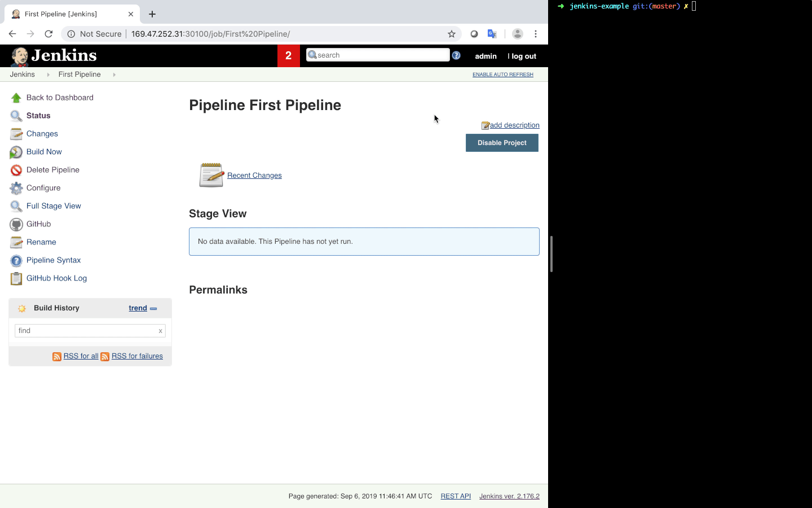
Task: Open the Status sidebar item
Action: click(x=38, y=116)
